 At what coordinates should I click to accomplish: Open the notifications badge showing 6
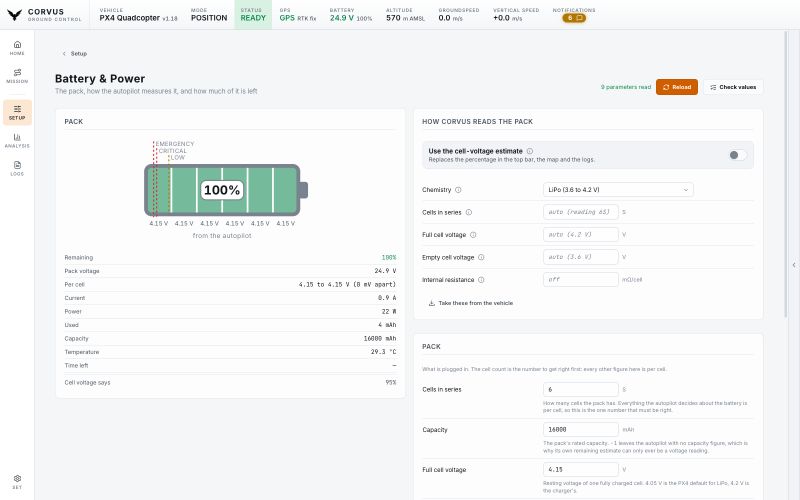574,18
